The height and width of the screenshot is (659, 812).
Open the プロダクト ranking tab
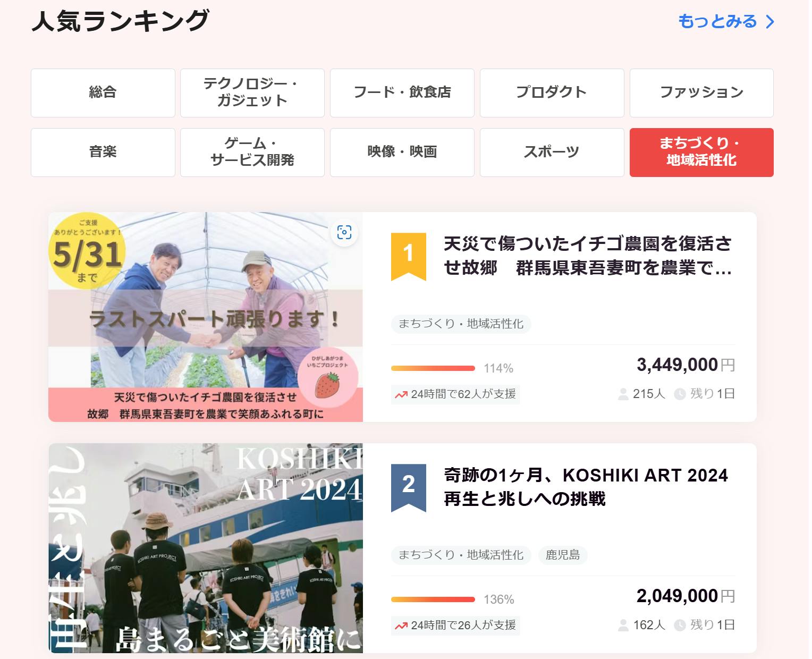pyautogui.click(x=552, y=92)
